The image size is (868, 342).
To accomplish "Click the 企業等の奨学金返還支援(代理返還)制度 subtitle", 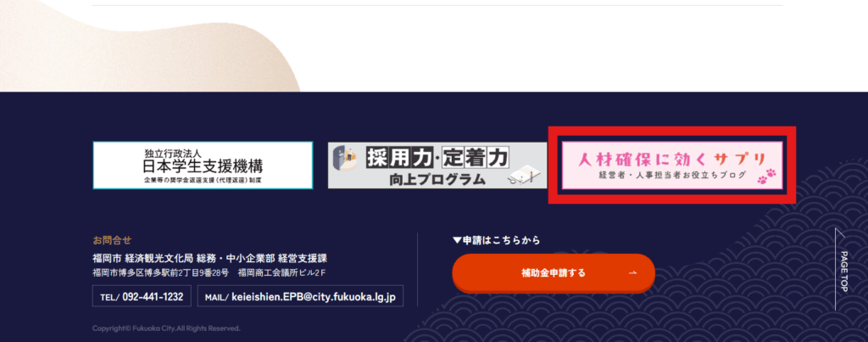I will (203, 181).
